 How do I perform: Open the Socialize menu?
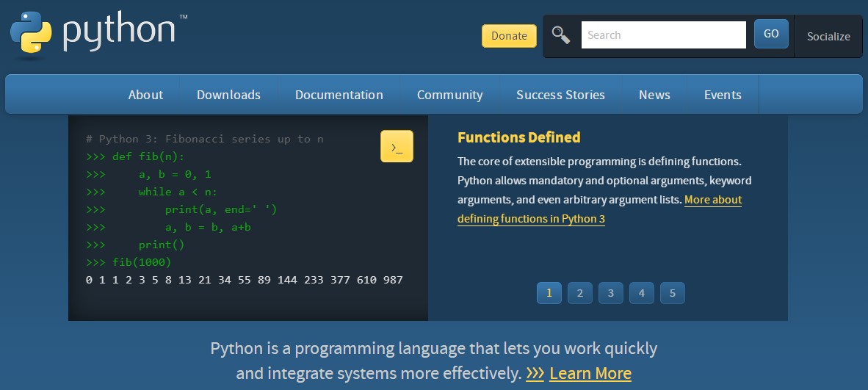[x=828, y=37]
